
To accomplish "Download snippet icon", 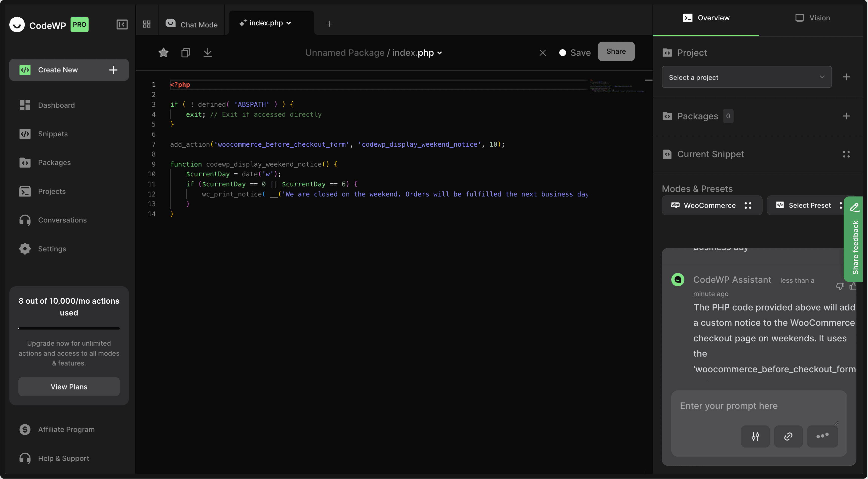I will [x=208, y=53].
